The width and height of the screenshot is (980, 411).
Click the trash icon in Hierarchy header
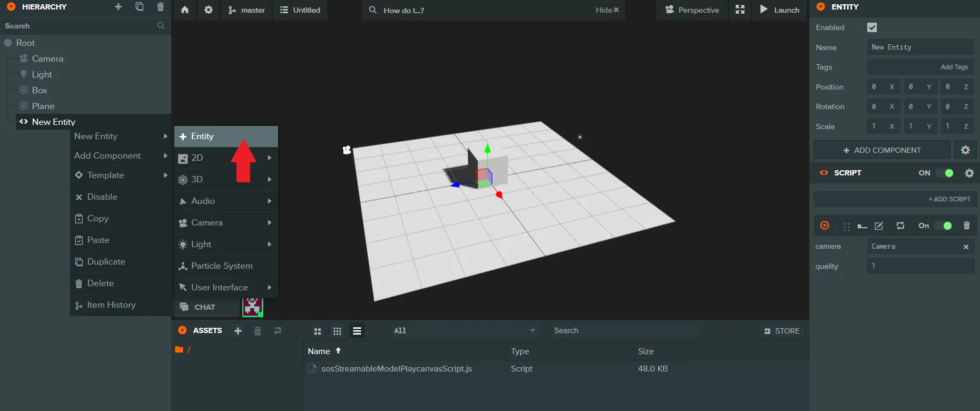[x=161, y=7]
